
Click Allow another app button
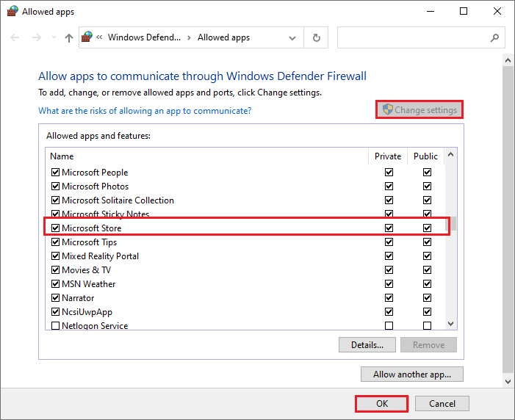click(412, 374)
